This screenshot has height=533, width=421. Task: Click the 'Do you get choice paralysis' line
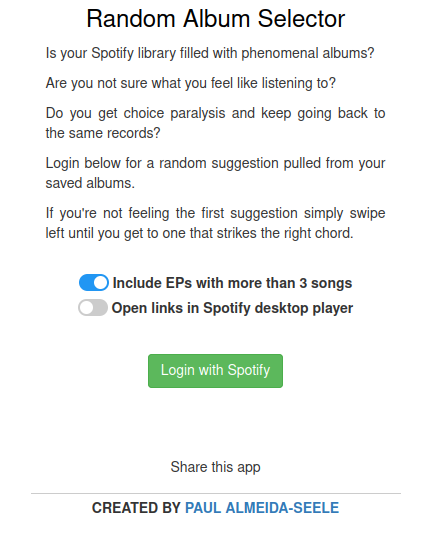click(215, 113)
